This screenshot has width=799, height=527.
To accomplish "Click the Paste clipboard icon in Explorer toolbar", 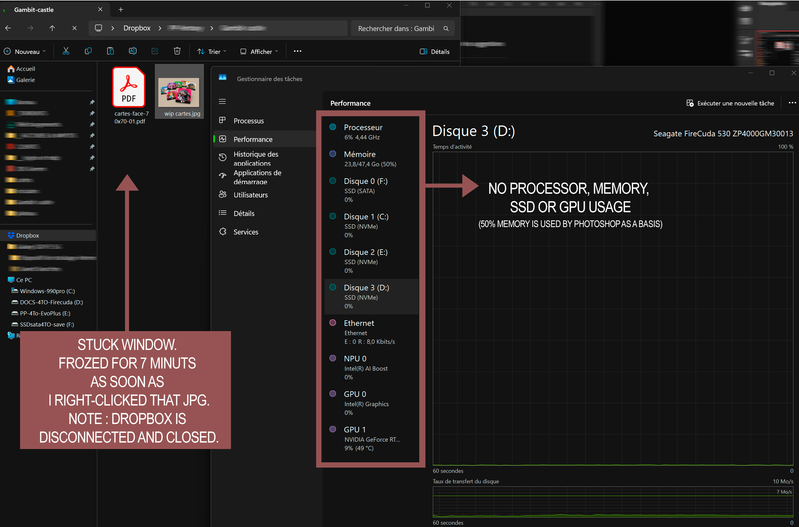I will [110, 51].
